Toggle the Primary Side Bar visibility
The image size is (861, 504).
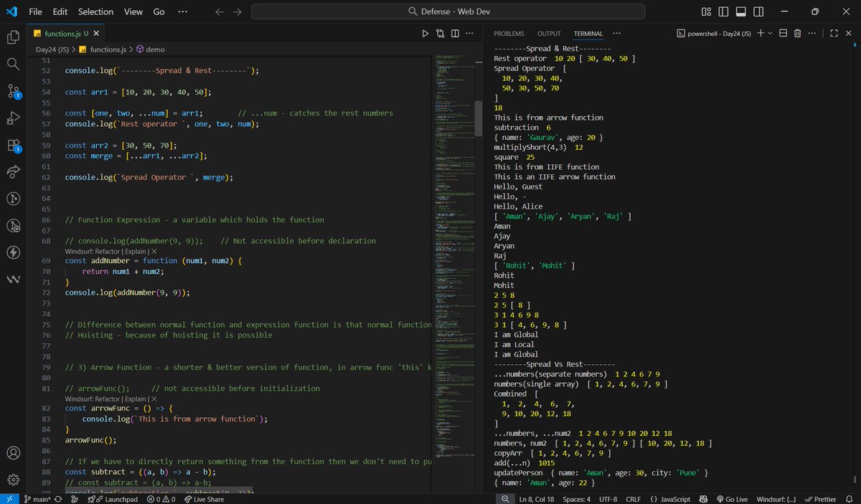click(x=723, y=11)
